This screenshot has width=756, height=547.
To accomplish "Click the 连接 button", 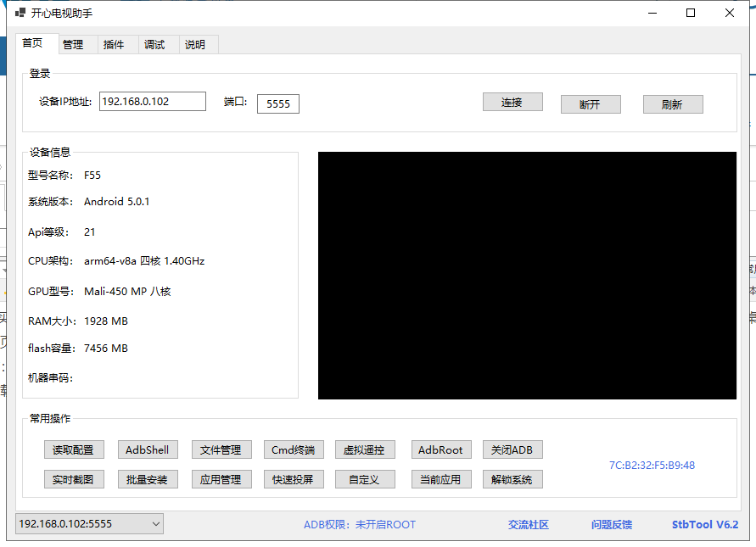I will pos(512,102).
